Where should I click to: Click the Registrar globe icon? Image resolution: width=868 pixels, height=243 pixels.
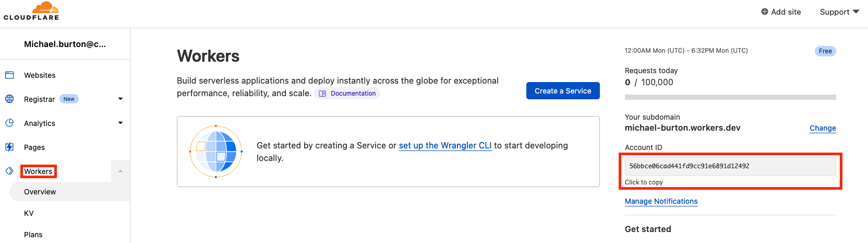[x=9, y=99]
